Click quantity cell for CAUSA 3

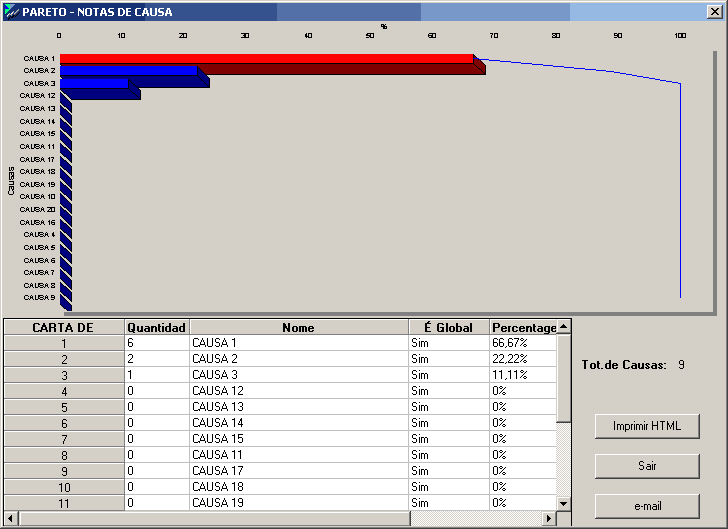coord(157,375)
